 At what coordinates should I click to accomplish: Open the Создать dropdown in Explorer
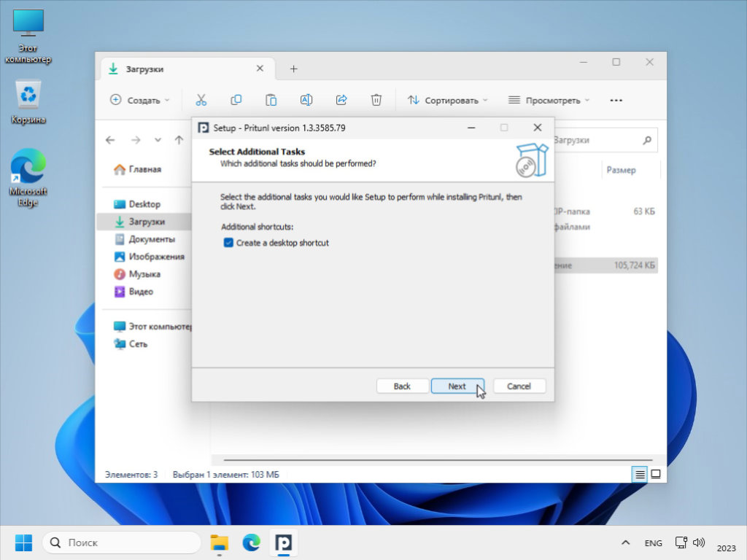pyautogui.click(x=140, y=100)
